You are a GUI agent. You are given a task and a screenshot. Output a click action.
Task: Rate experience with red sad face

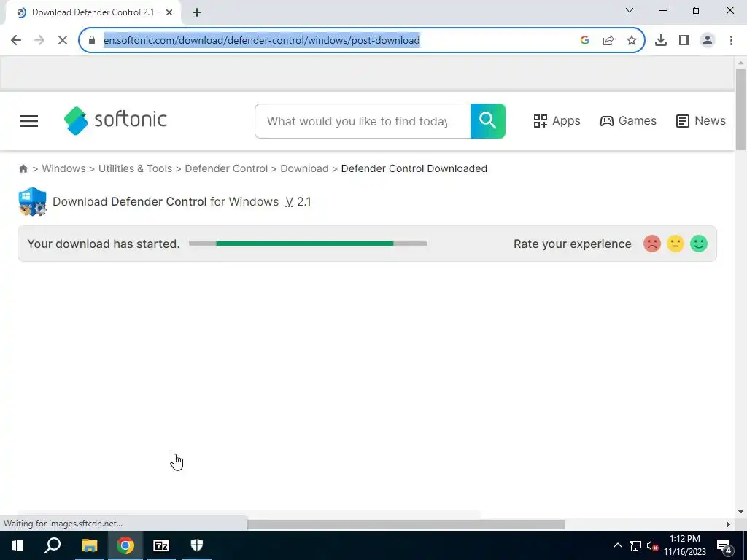click(652, 244)
